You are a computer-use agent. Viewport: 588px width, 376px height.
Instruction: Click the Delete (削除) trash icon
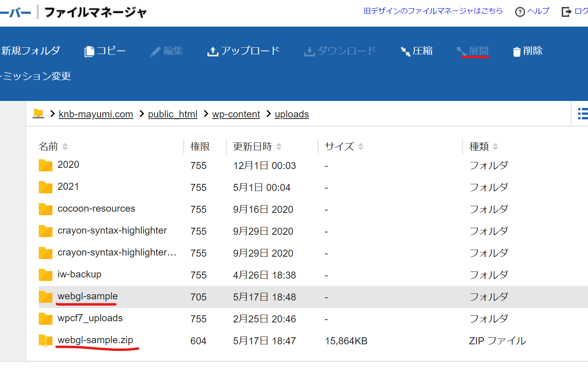[x=517, y=51]
